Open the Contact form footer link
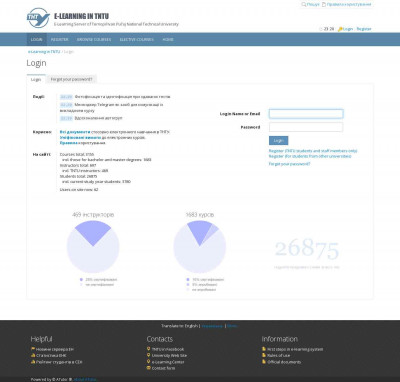The width and height of the screenshot is (400, 382). pos(163,368)
